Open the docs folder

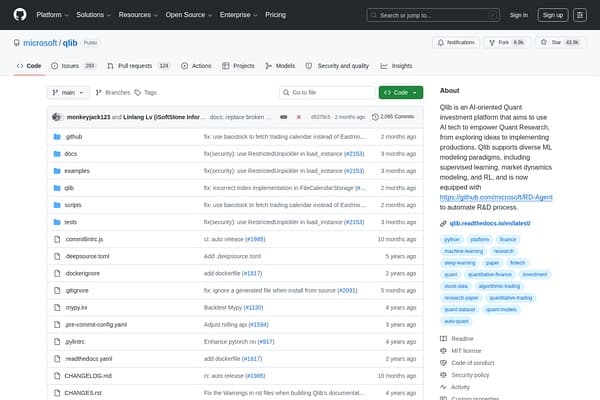(70, 154)
